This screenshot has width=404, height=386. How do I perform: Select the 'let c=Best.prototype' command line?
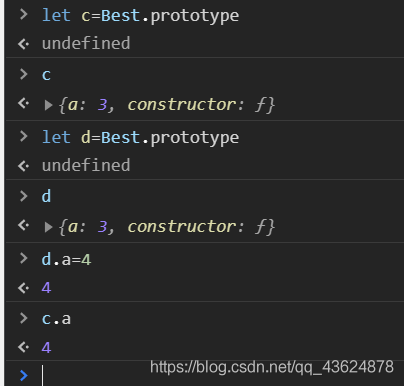pos(140,16)
